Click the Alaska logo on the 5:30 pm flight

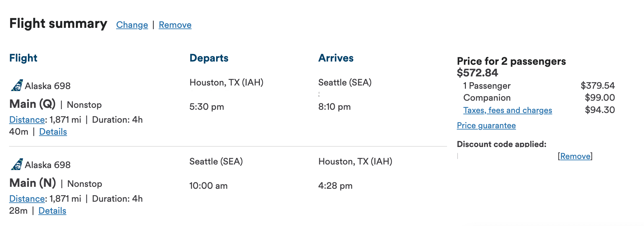click(17, 85)
